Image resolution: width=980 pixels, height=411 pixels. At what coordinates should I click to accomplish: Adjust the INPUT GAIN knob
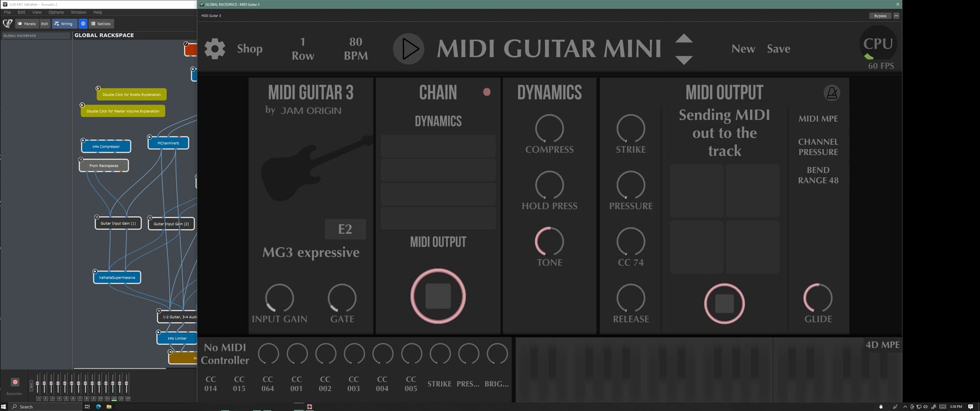(279, 298)
